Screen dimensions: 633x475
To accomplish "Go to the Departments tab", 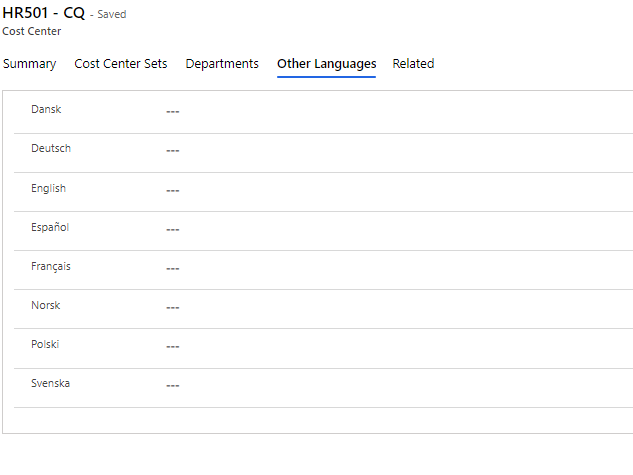I will point(222,64).
